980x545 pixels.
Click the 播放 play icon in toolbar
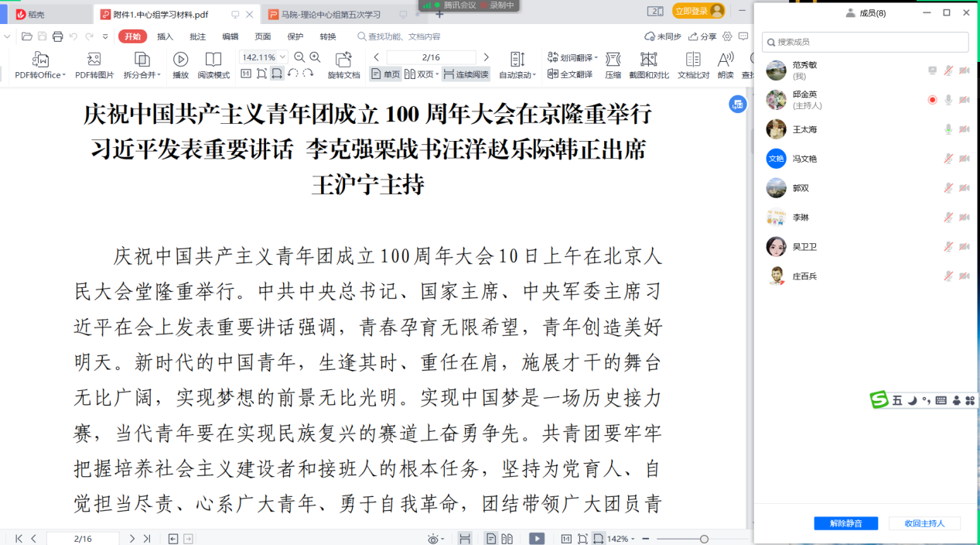tap(180, 60)
